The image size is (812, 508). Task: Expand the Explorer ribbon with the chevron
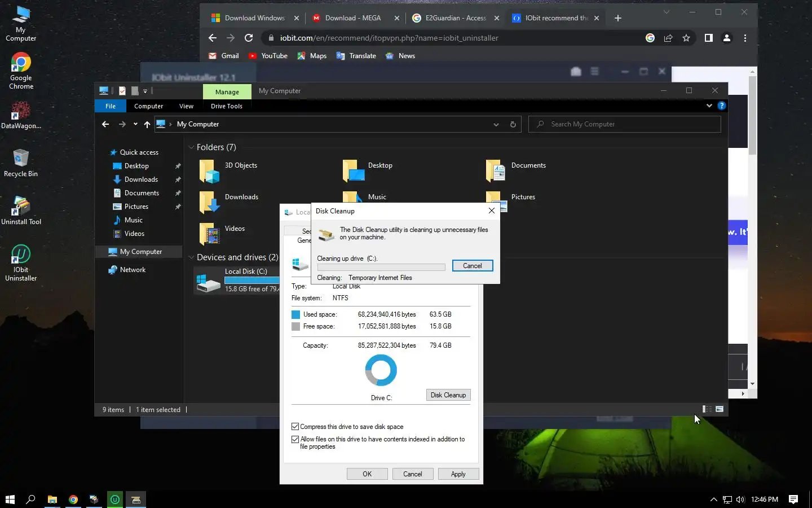pyautogui.click(x=709, y=106)
